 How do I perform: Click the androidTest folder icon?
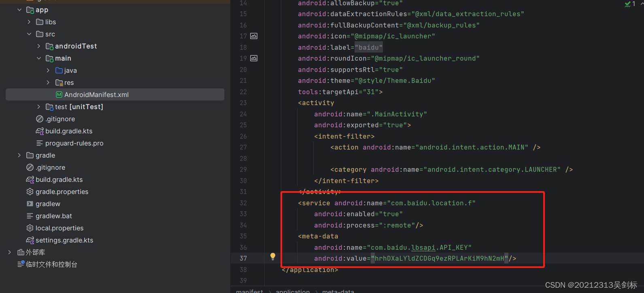click(49, 46)
